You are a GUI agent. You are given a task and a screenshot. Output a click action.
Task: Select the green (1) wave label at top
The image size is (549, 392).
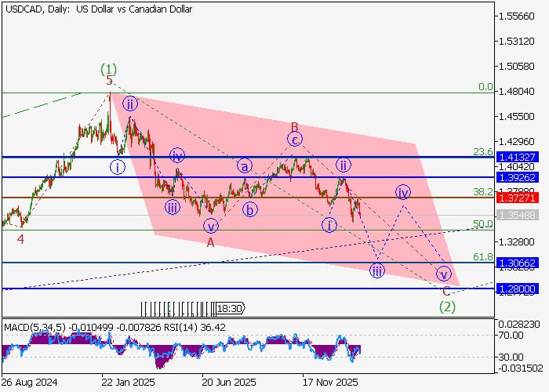point(109,68)
